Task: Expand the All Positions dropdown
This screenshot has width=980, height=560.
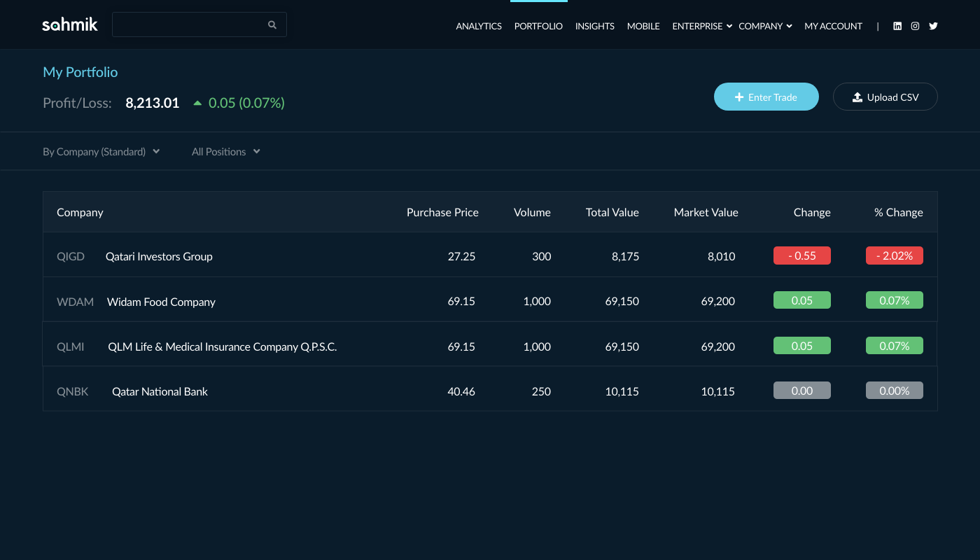Action: (x=226, y=151)
